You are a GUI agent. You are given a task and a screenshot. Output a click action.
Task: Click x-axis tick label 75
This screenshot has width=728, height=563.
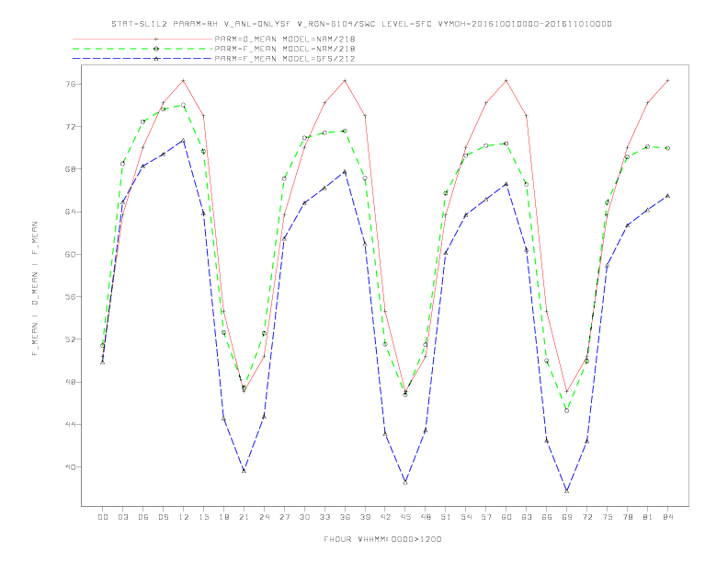[608, 517]
